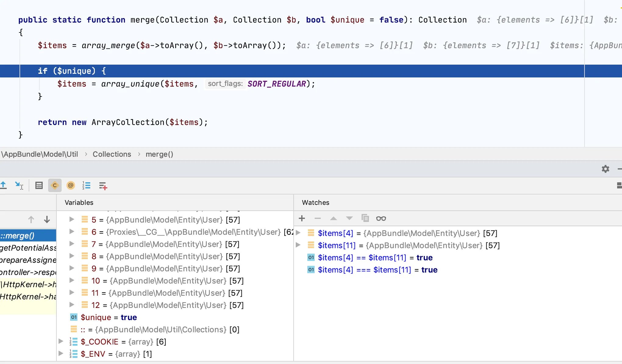The height and width of the screenshot is (364, 622).
Task: Duplicate watch using copy icon
Action: click(x=365, y=218)
